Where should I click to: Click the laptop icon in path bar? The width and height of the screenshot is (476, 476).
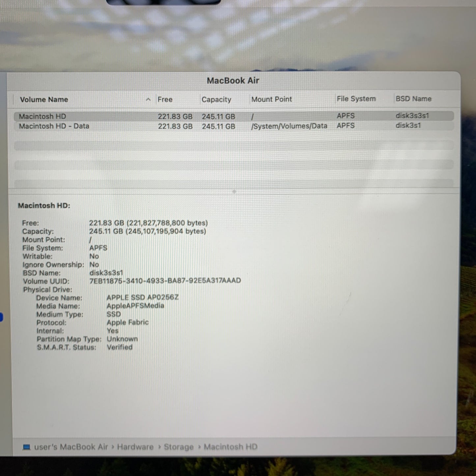tap(27, 447)
